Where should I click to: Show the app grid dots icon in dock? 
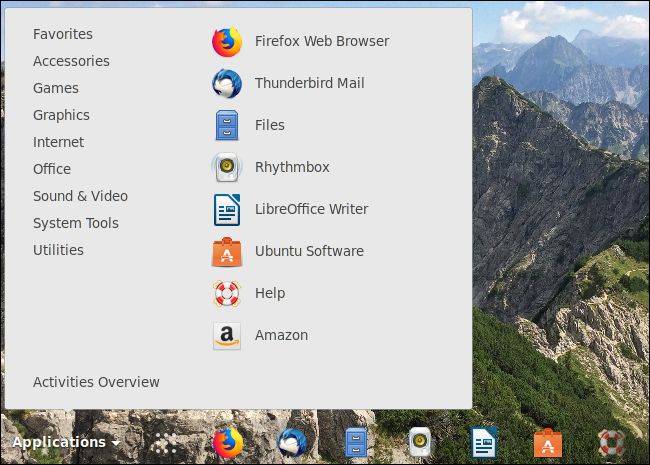[x=164, y=443]
